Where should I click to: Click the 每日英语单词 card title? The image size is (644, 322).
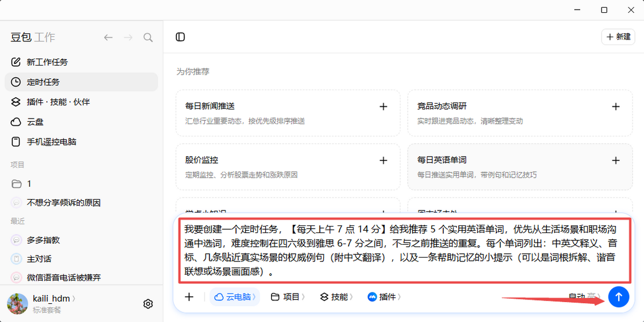coord(442,160)
